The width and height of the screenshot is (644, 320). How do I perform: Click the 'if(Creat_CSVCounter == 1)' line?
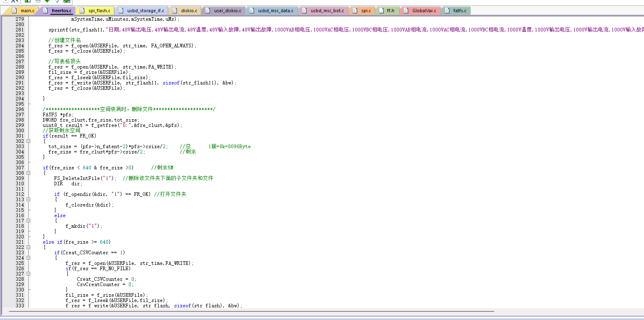coord(90,253)
